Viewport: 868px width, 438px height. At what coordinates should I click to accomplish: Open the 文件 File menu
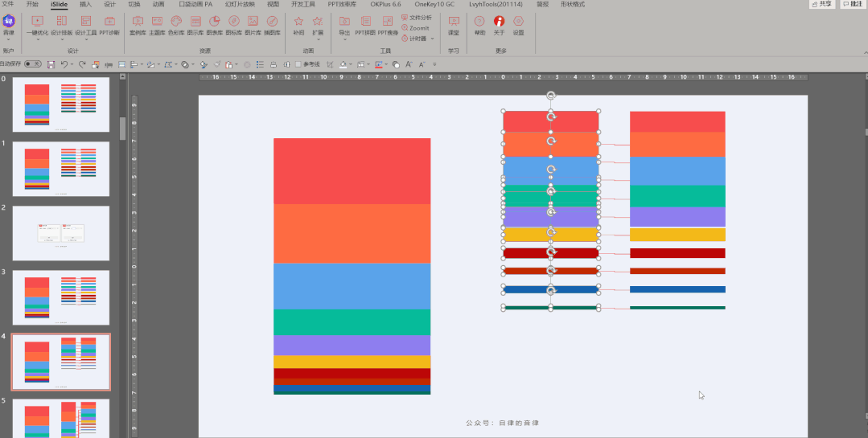[8, 4]
